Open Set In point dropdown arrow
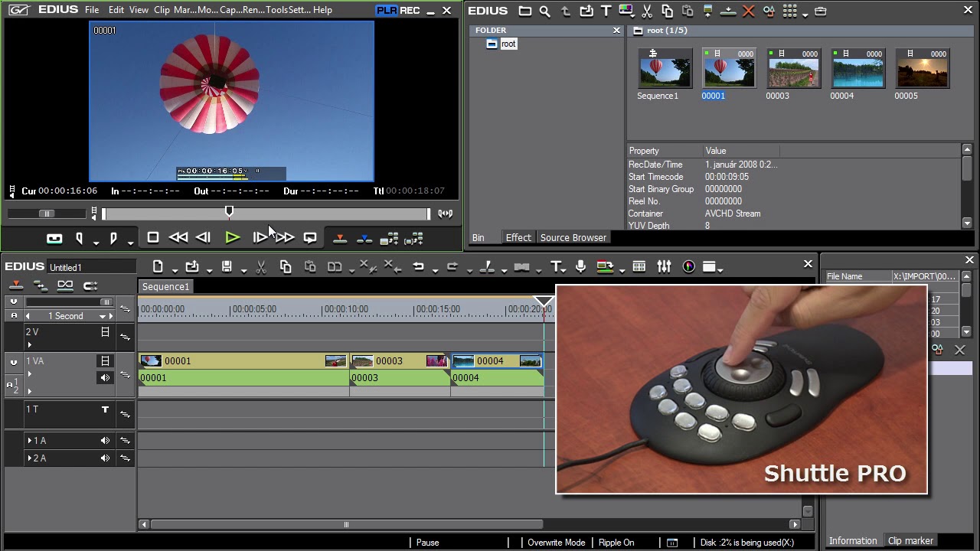 pyautogui.click(x=96, y=242)
